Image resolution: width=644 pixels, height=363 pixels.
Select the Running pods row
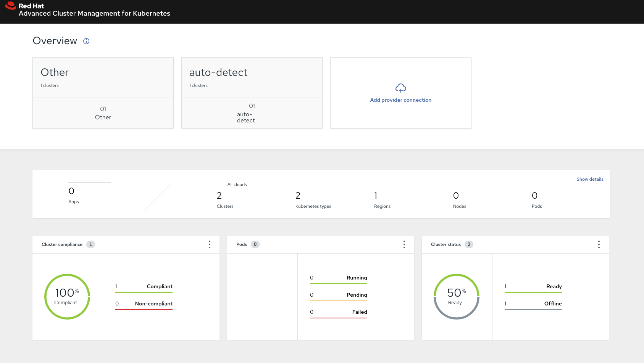pyautogui.click(x=339, y=278)
